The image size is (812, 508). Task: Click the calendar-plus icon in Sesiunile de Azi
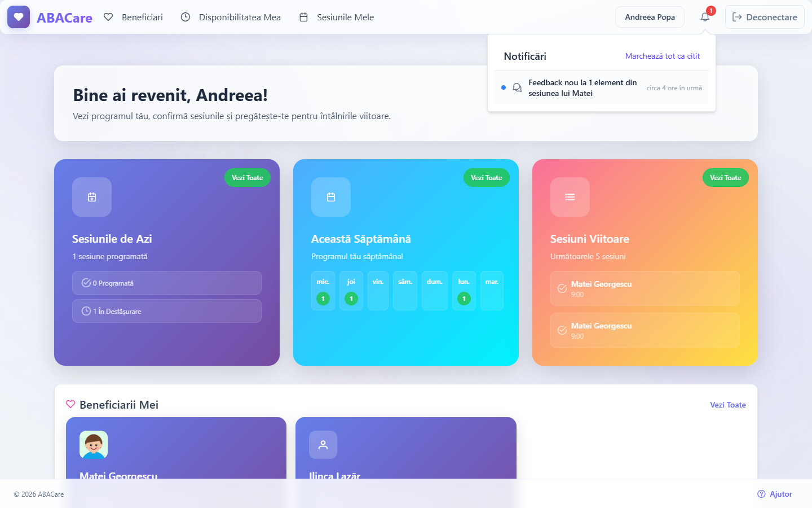pyautogui.click(x=92, y=197)
